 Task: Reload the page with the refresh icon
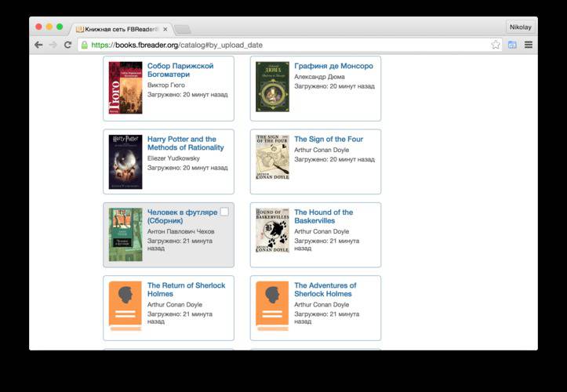click(x=67, y=45)
